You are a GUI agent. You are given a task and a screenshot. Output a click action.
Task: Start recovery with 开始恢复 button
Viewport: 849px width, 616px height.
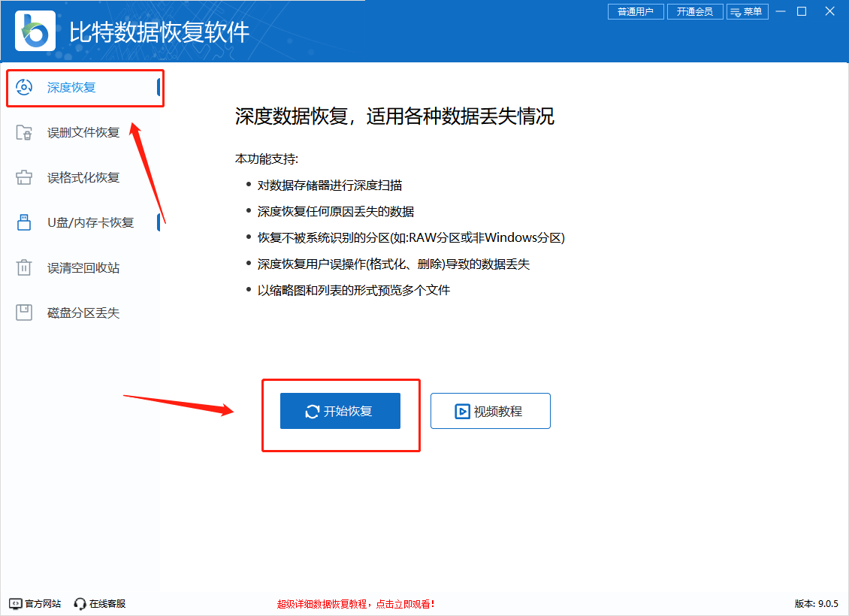click(x=340, y=411)
